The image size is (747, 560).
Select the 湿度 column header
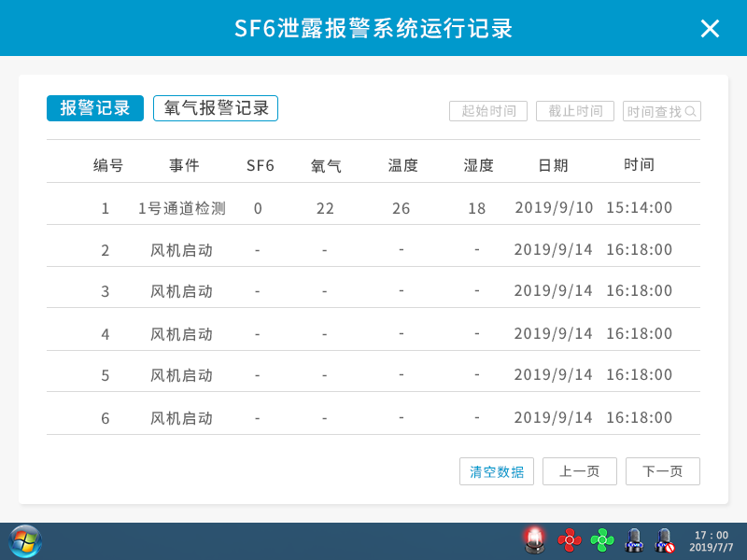478,165
